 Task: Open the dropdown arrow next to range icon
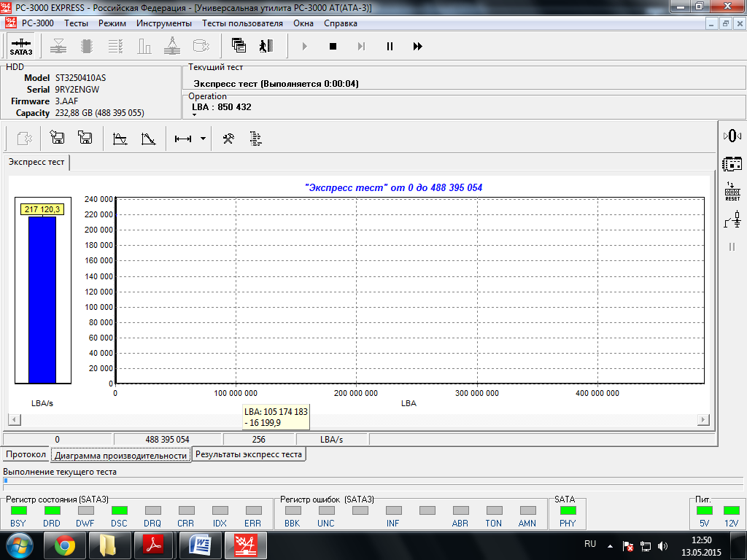[x=203, y=139]
